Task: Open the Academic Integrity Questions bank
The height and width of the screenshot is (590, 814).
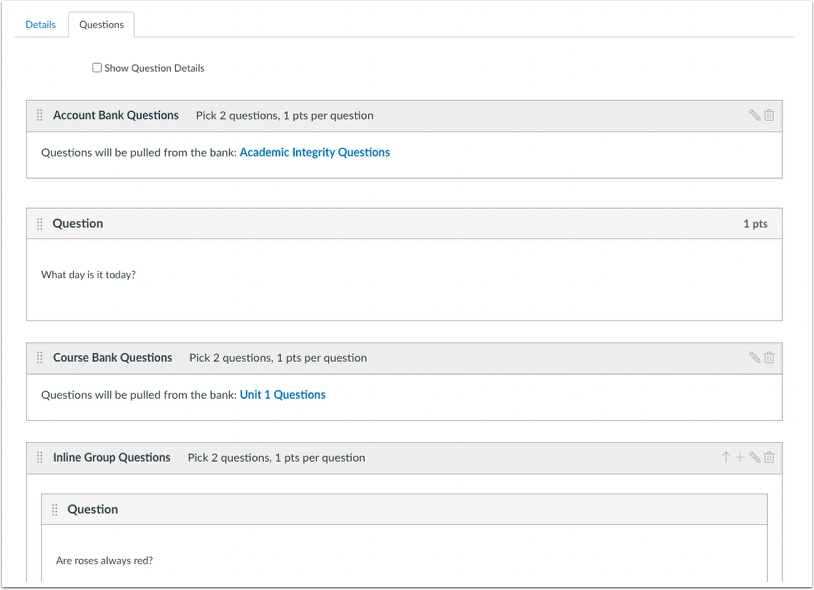Action: click(314, 152)
